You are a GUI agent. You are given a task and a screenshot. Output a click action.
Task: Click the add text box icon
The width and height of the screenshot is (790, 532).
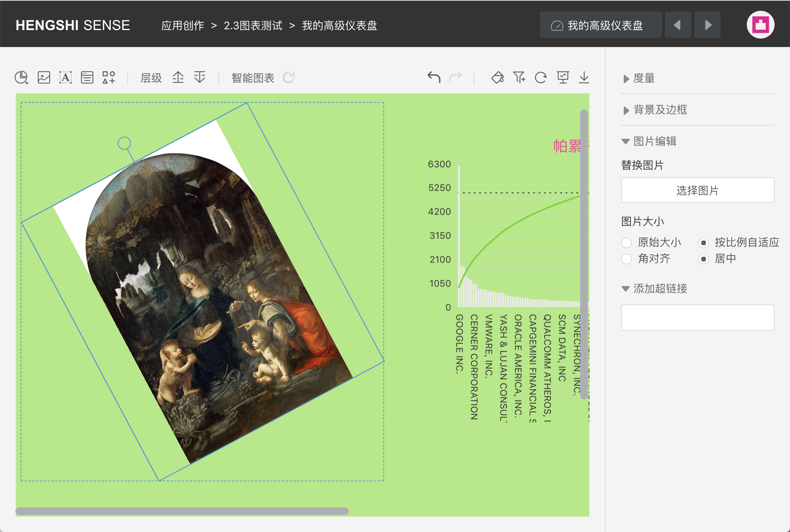point(66,77)
